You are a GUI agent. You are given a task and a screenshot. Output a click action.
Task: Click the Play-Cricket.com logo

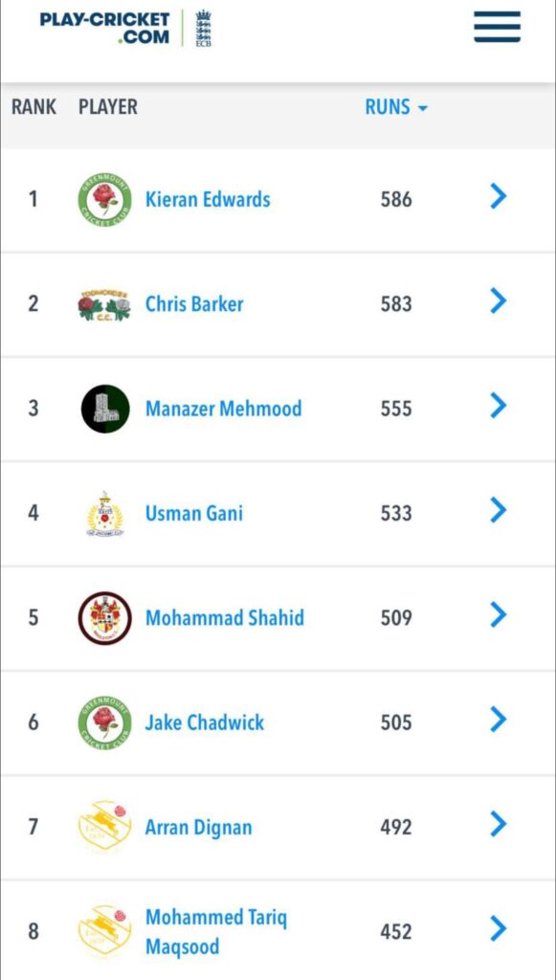[104, 28]
